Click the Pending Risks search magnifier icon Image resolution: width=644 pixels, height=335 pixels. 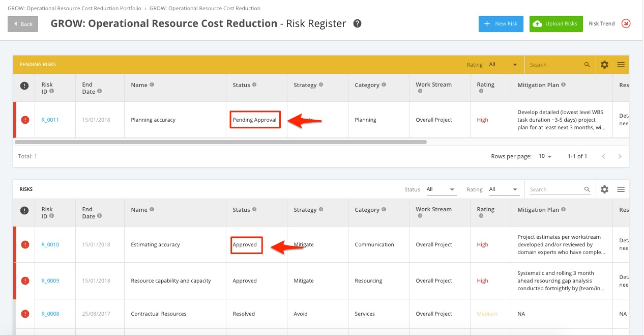click(x=587, y=65)
